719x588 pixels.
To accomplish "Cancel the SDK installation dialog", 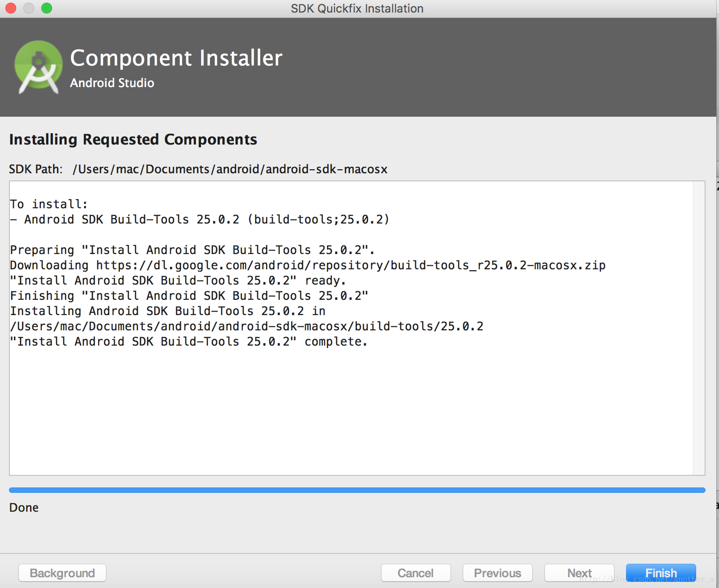I will point(416,573).
